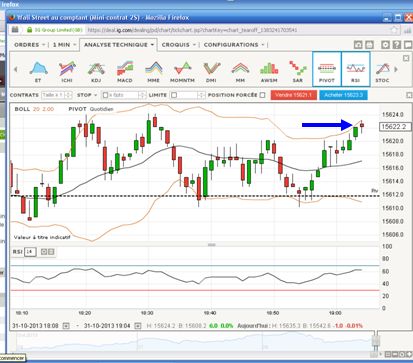Image resolution: width=413 pixels, height=363 pixels.
Task: Click the PIVOT Quotidien indicator label
Action: click(91, 109)
